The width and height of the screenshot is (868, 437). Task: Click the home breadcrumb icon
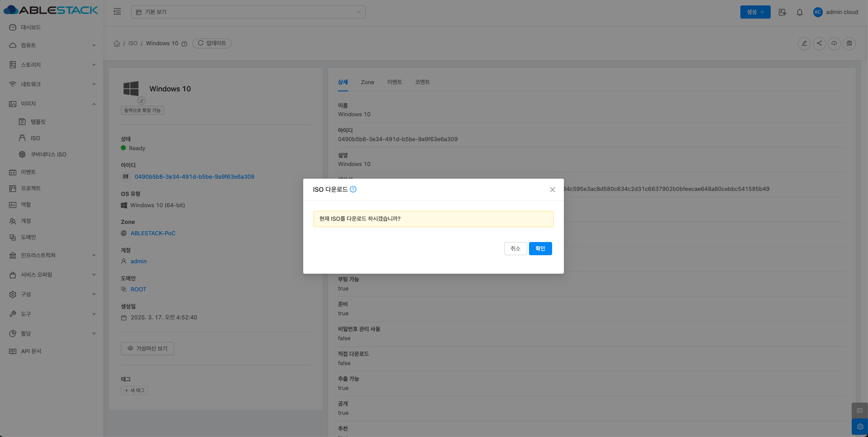117,43
